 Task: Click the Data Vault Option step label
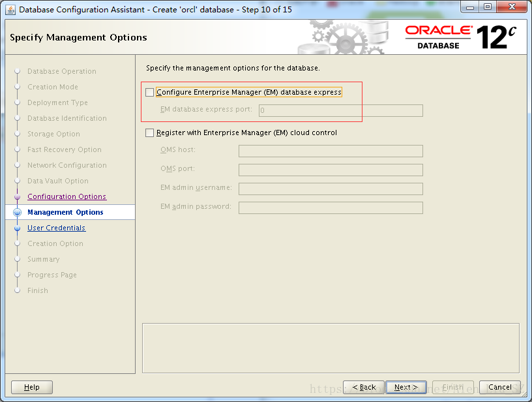(57, 181)
